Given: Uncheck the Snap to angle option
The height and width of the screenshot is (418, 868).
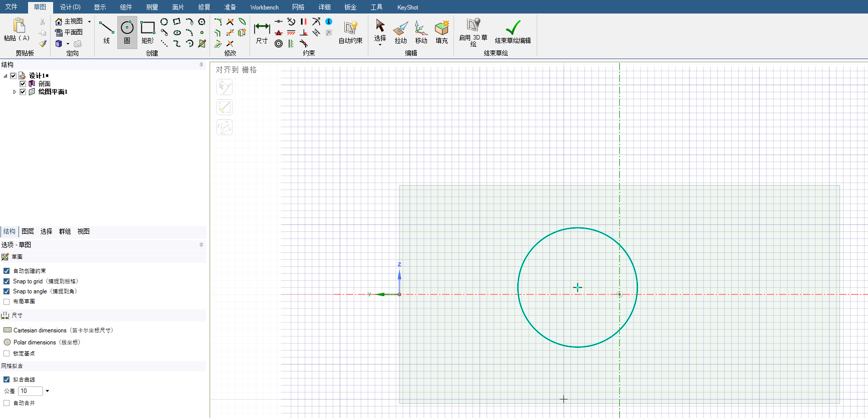Looking at the screenshot, I should pyautogui.click(x=7, y=291).
